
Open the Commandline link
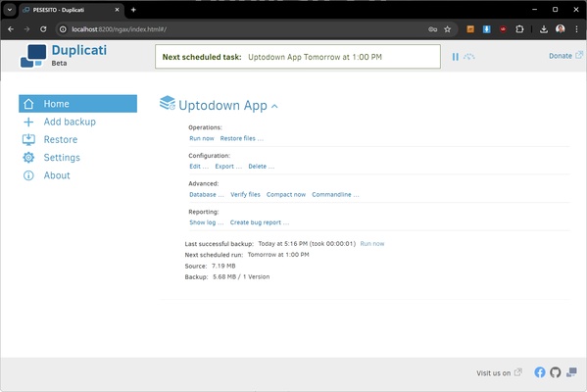(335, 195)
